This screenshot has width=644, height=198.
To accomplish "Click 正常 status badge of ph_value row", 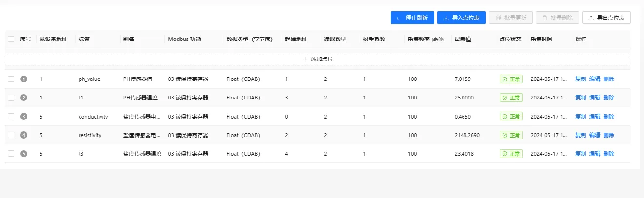I will point(511,79).
